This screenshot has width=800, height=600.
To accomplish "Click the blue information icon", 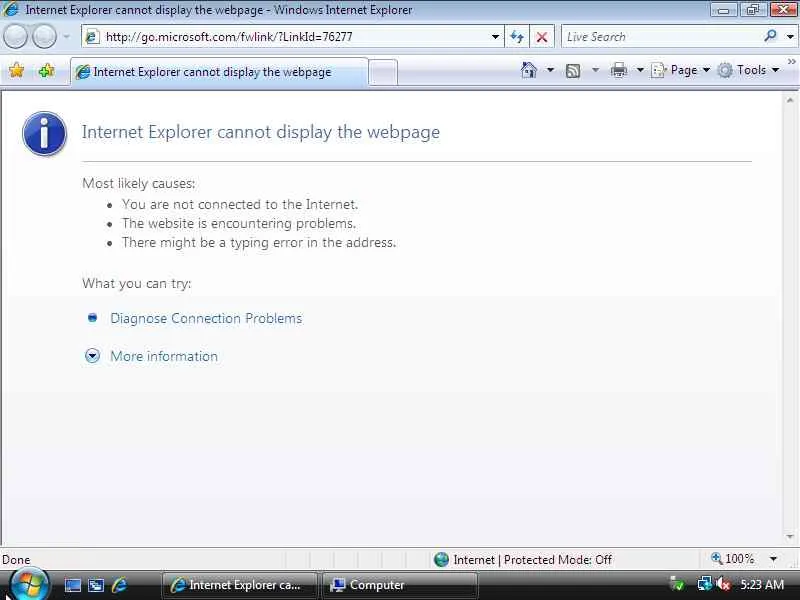I will 44,134.
